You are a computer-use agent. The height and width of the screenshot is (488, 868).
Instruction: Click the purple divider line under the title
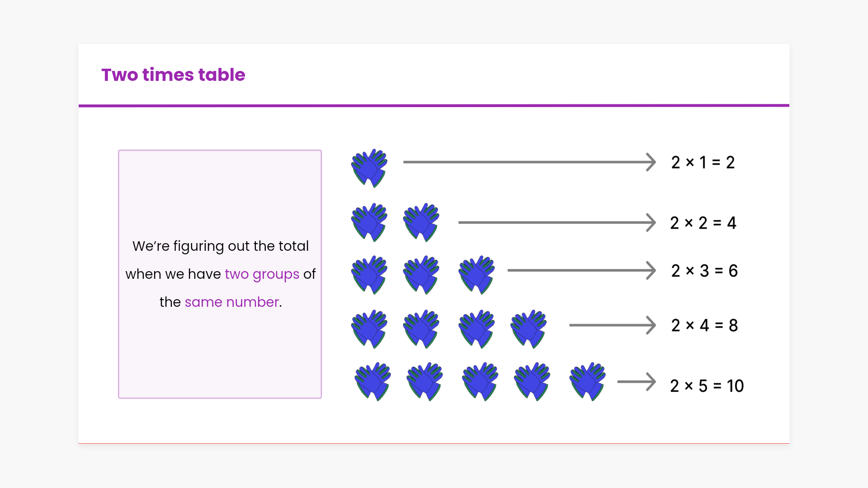click(x=434, y=106)
